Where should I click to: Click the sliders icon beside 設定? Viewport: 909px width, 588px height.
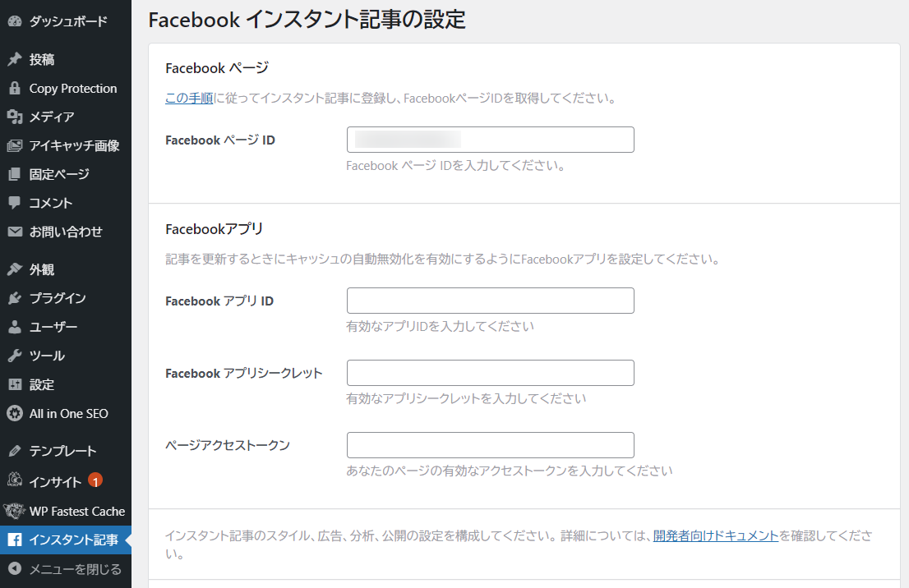pos(15,384)
